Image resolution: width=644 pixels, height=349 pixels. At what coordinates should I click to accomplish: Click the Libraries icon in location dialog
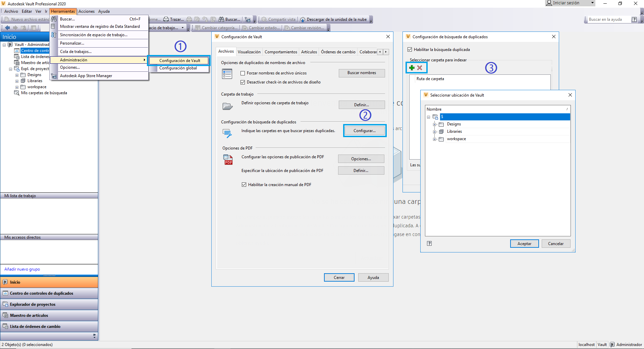[441, 131]
